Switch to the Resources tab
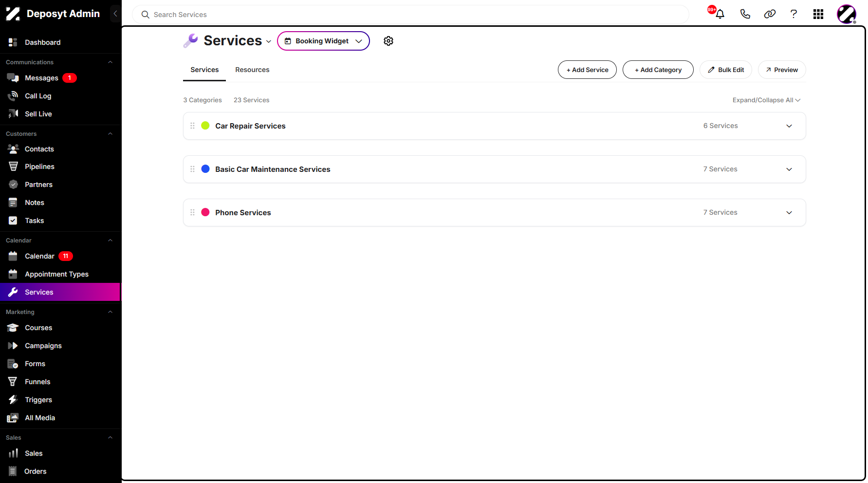This screenshot has width=868, height=483. pos(252,70)
